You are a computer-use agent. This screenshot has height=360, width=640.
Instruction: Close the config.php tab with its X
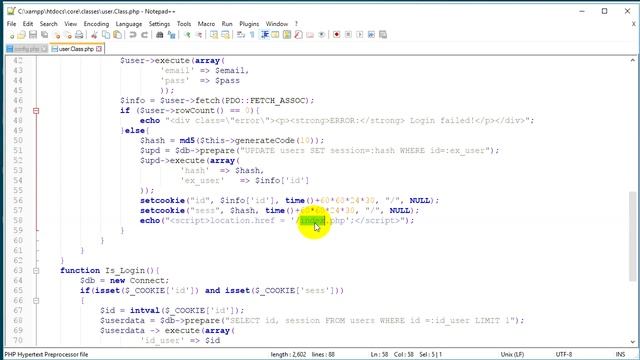(44, 49)
